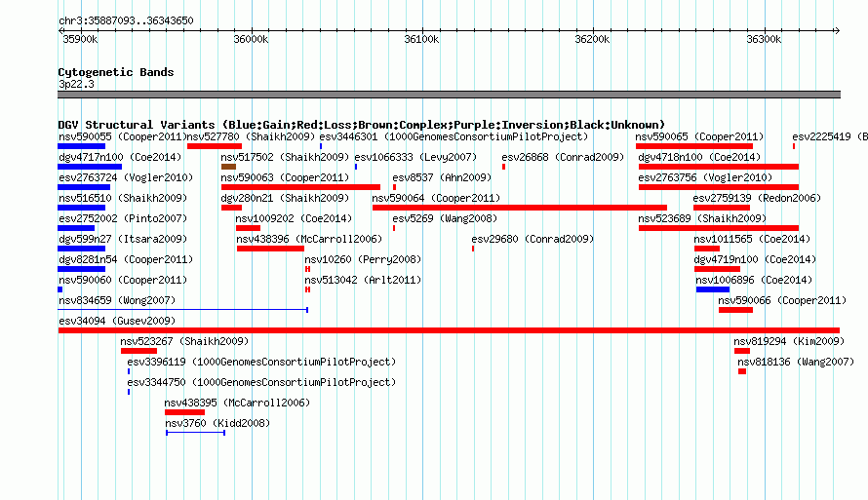
Task: Click the red bar under nsv523267
Action: pos(138,351)
